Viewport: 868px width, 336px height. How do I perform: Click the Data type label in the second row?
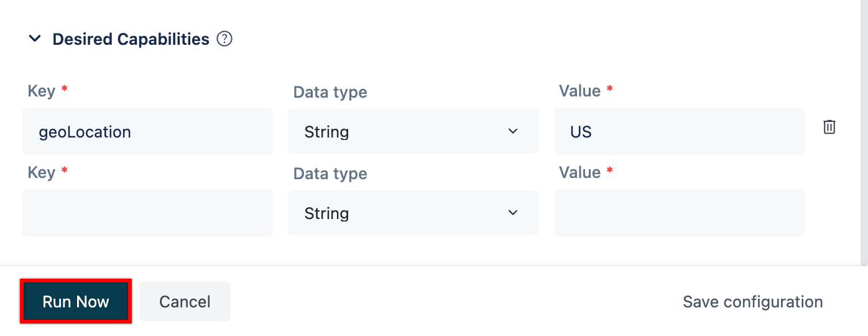pos(330,174)
